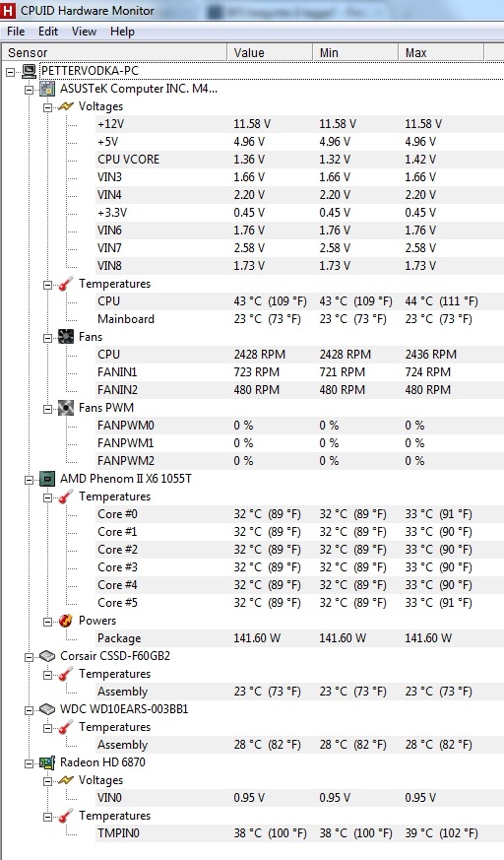Collapse the AMD Phenom II X6 1055T node
504x860 pixels.
click(29, 480)
